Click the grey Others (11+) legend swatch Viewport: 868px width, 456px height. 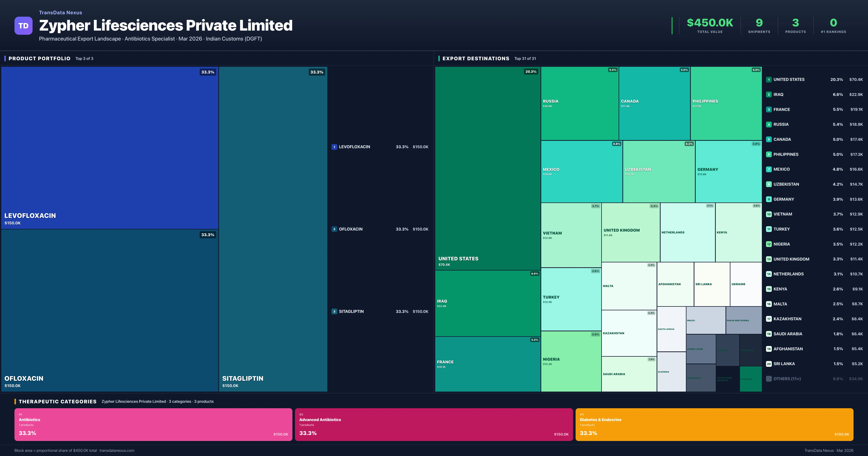coord(769,379)
